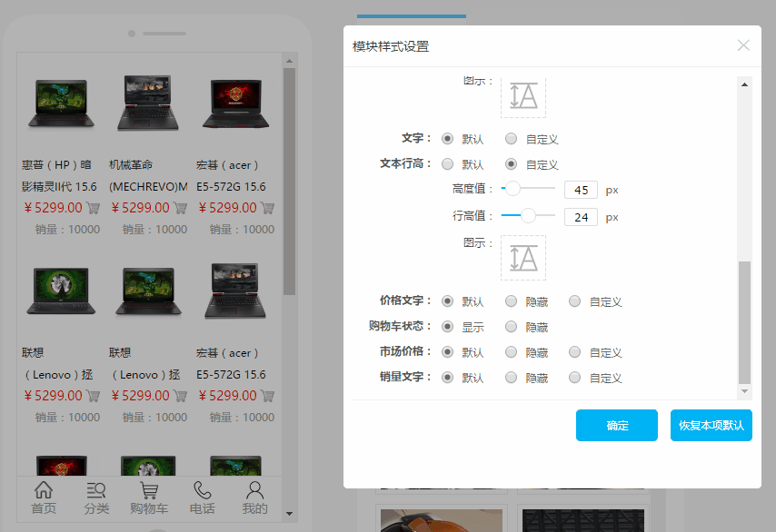Viewport: 776px width, 532px height.
Task: Click the 行高值 input field showing 24
Action: [581, 217]
